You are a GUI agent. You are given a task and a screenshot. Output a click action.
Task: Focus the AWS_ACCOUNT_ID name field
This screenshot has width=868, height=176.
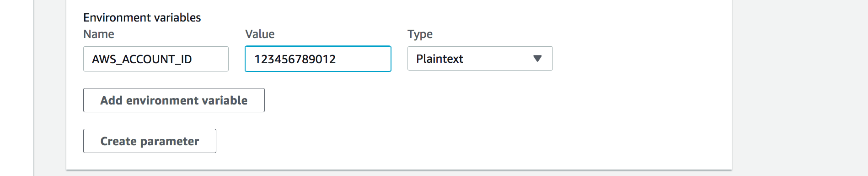156,59
